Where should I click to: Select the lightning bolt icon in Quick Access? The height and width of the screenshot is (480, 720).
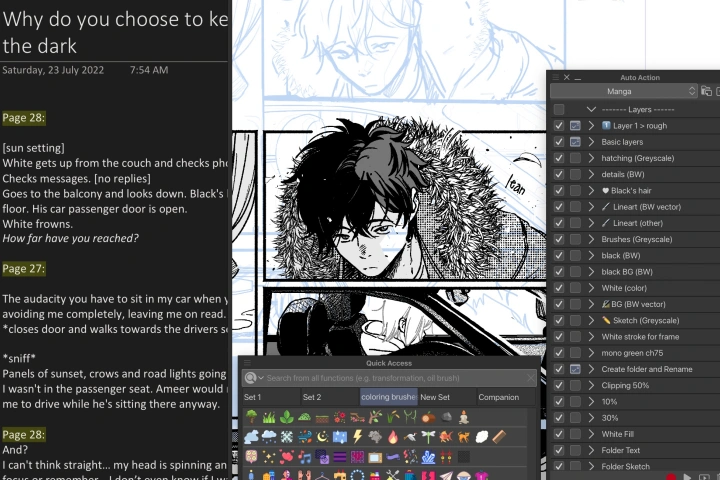[357, 436]
